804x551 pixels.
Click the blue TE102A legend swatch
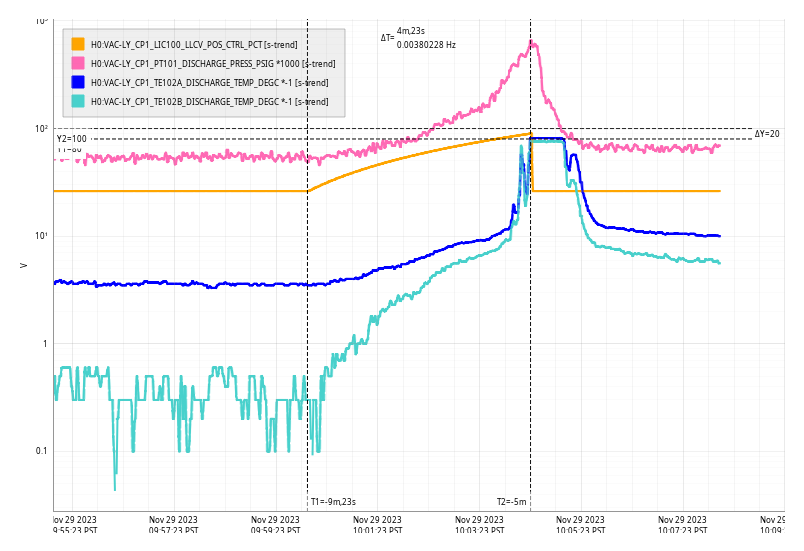coord(78,82)
